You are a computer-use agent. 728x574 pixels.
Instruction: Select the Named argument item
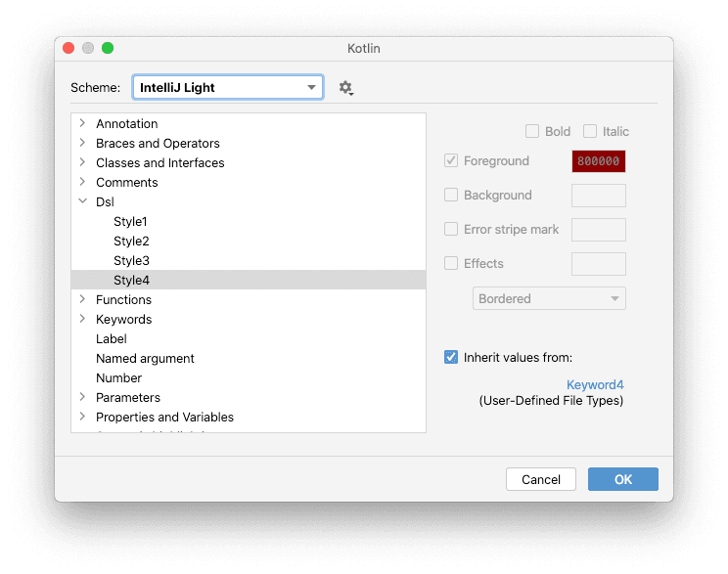[x=145, y=358]
